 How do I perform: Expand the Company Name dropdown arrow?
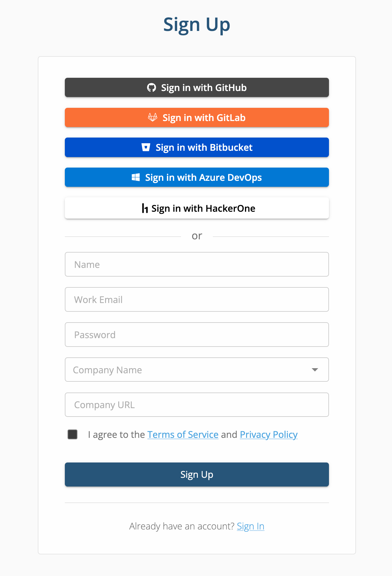315,370
